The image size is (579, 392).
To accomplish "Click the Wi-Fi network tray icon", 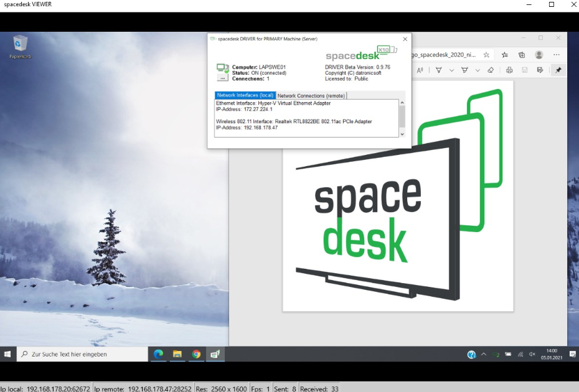I will [520, 354].
